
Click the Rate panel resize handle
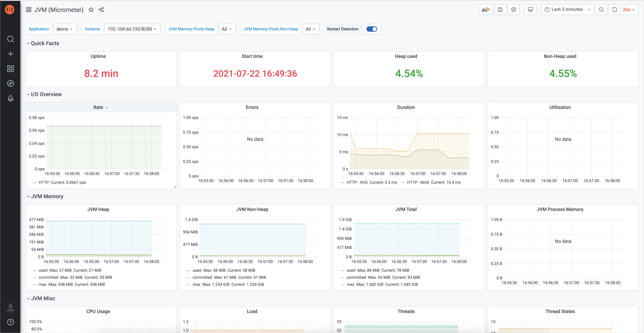pyautogui.click(x=175, y=187)
